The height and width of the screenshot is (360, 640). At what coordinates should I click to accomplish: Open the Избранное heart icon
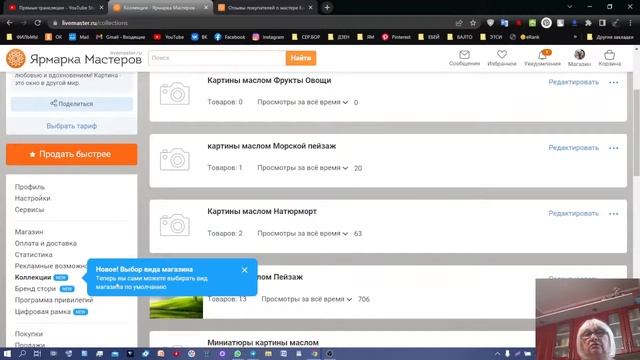click(502, 55)
